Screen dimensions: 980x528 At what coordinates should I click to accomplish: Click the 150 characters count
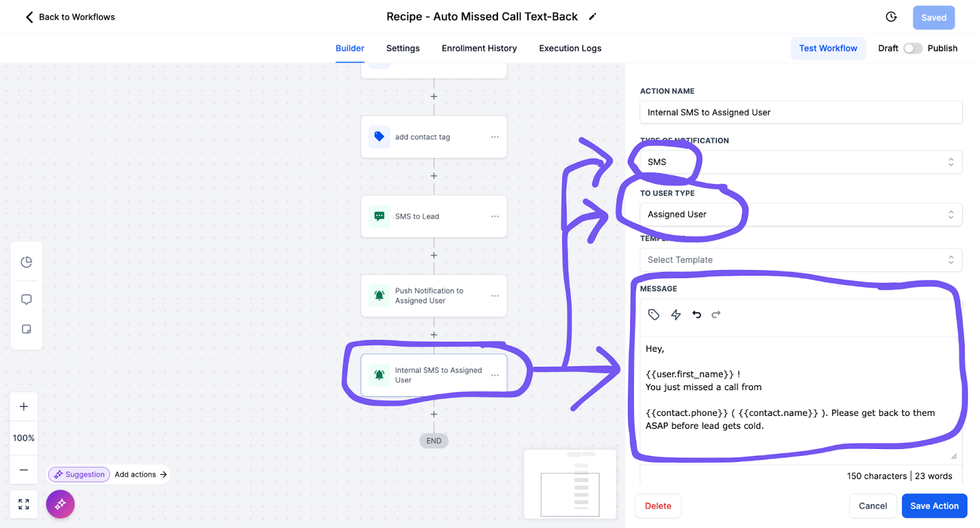point(876,477)
